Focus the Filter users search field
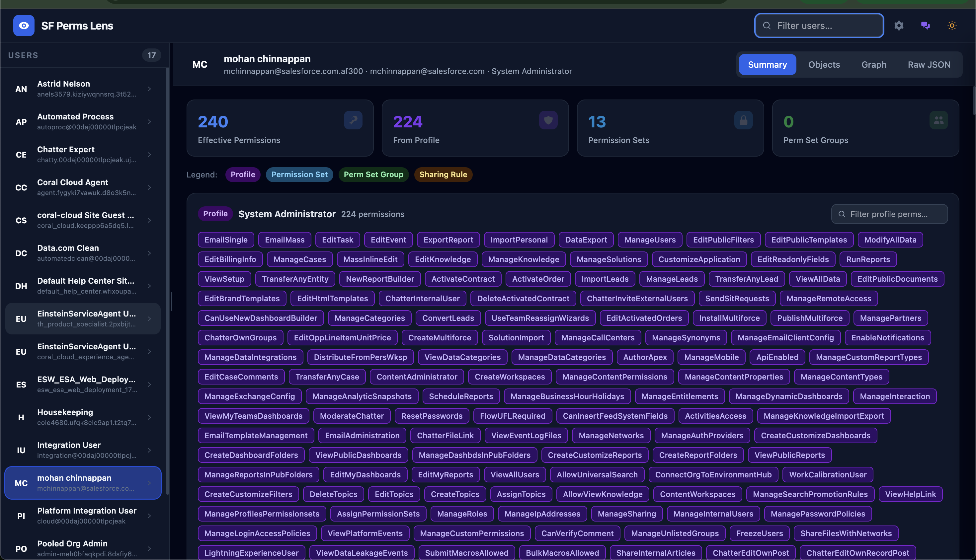 coord(819,26)
